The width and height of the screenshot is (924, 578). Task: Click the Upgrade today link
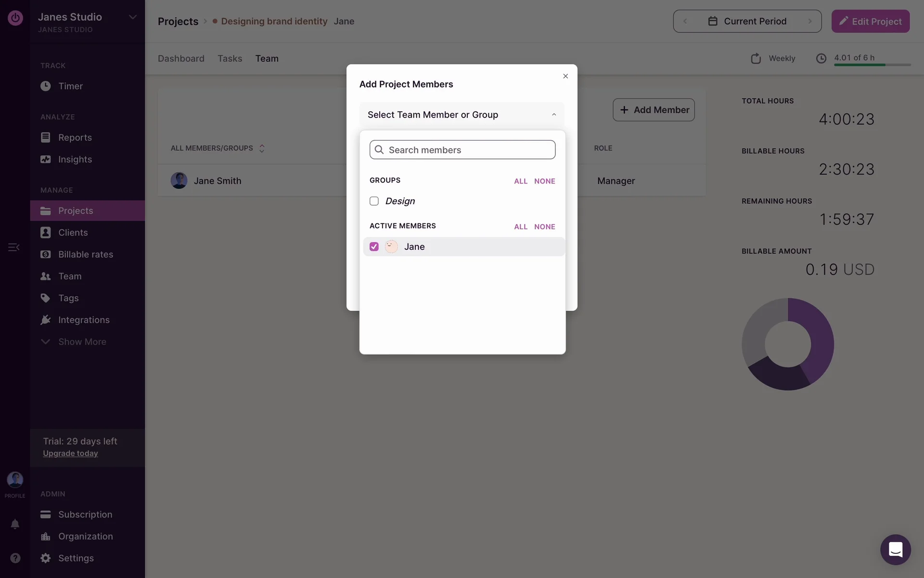(70, 453)
